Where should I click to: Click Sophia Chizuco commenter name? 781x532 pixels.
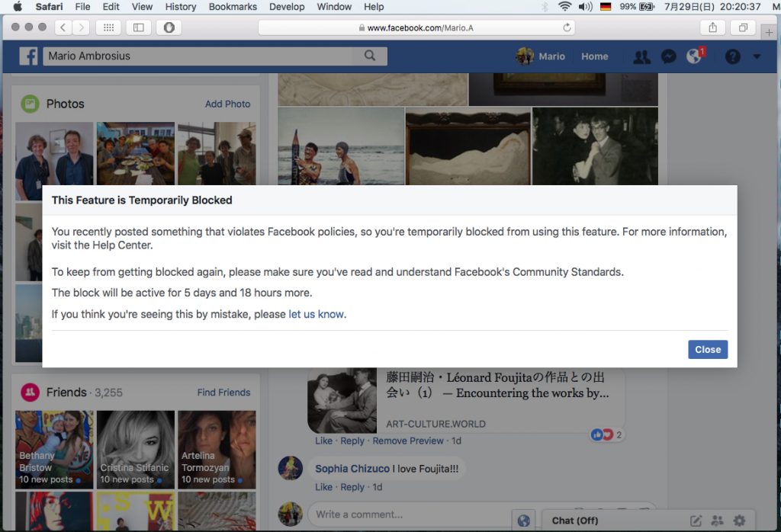352,468
